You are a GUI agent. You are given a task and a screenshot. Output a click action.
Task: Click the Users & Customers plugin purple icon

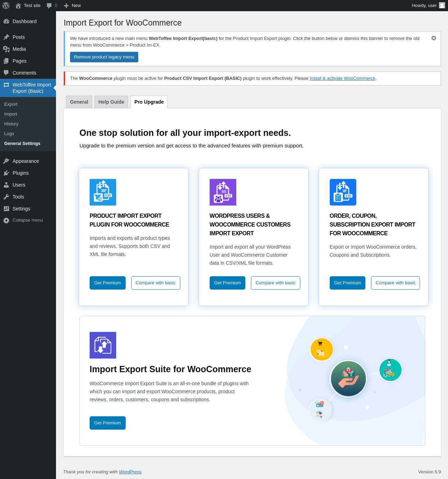click(x=223, y=192)
